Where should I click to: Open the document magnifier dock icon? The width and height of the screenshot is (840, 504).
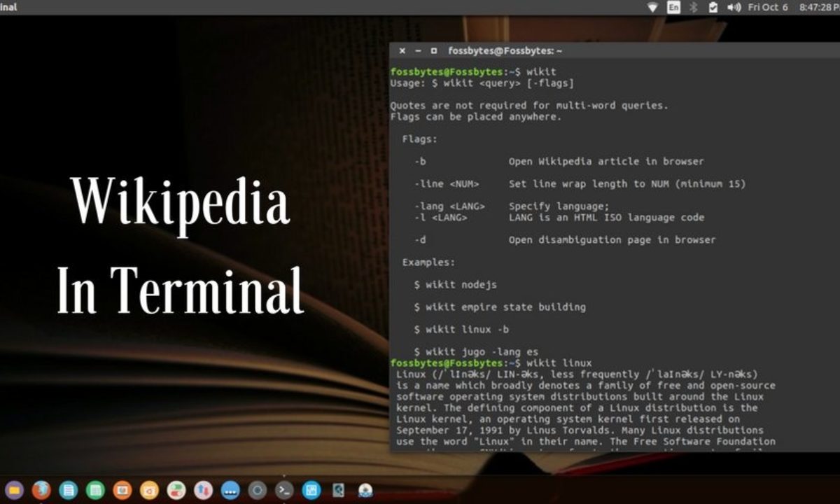coord(339,490)
